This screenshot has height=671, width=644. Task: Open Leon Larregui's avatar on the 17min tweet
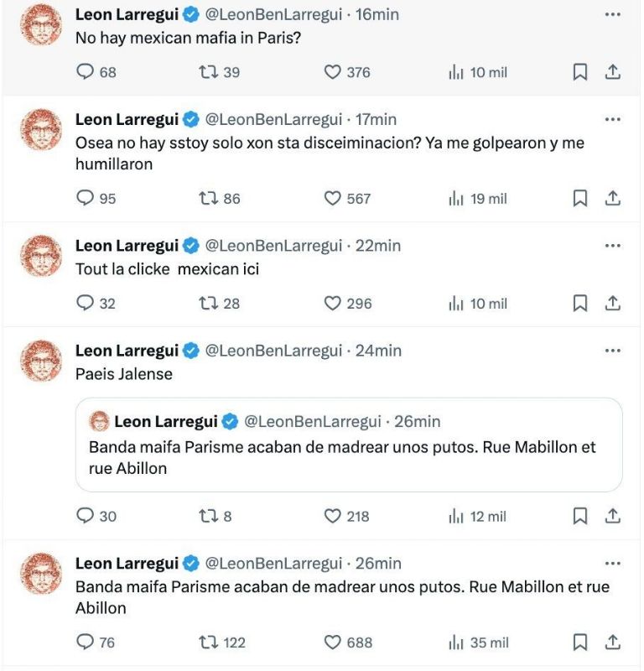click(x=40, y=129)
